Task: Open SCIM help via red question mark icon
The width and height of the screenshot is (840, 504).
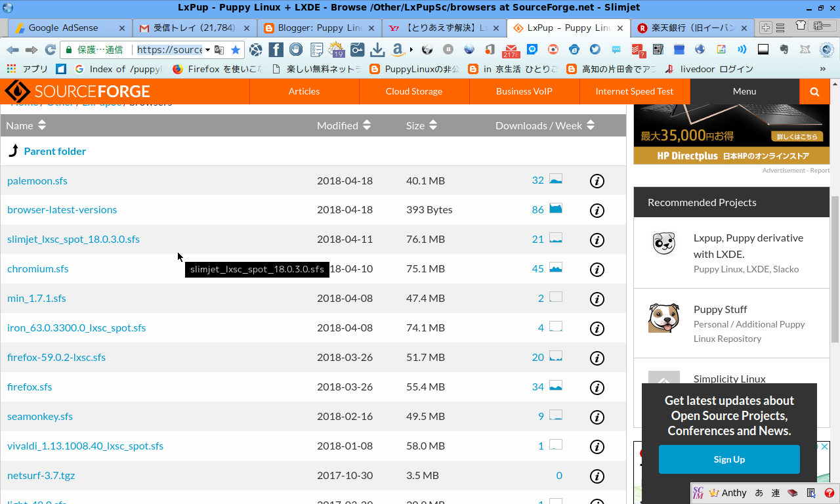Action: click(x=829, y=493)
